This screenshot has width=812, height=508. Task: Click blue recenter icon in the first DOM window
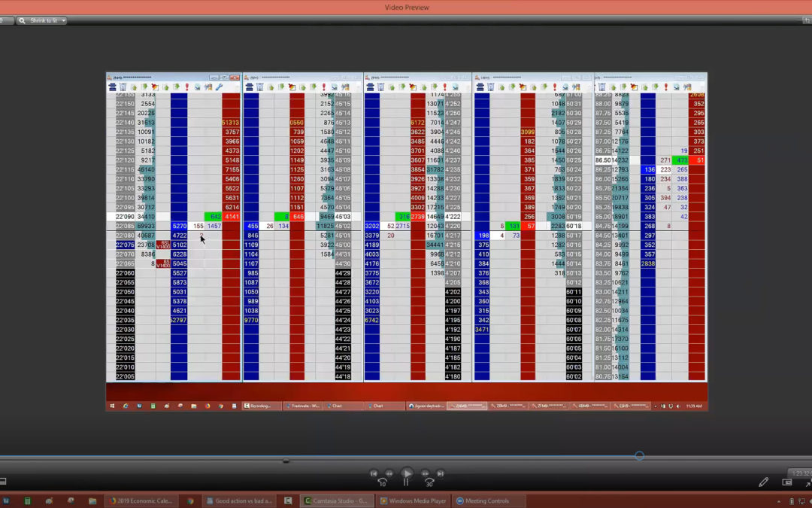click(112, 87)
